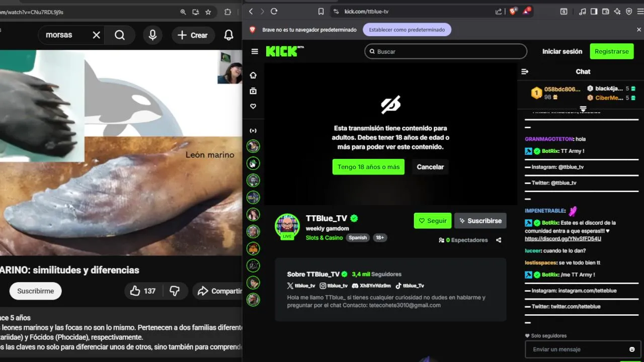The height and width of the screenshot is (362, 644).
Task: Open site settings icon next to kick.com URL
Action: [336, 11]
